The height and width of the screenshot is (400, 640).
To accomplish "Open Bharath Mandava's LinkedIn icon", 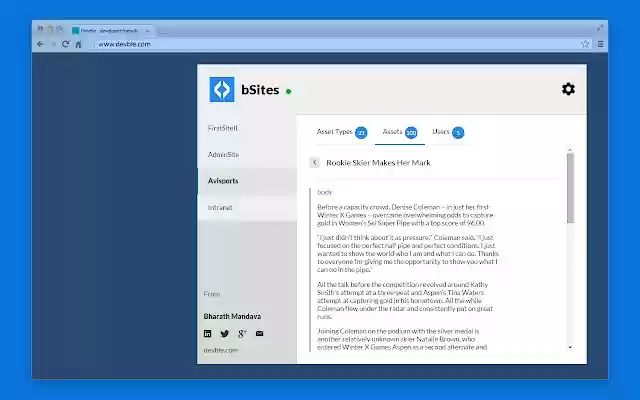I will click(207, 333).
